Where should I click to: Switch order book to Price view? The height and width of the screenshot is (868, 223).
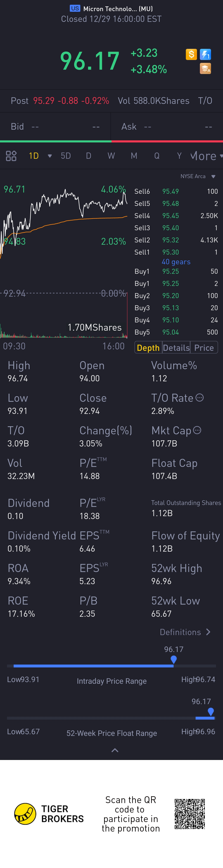click(x=204, y=348)
